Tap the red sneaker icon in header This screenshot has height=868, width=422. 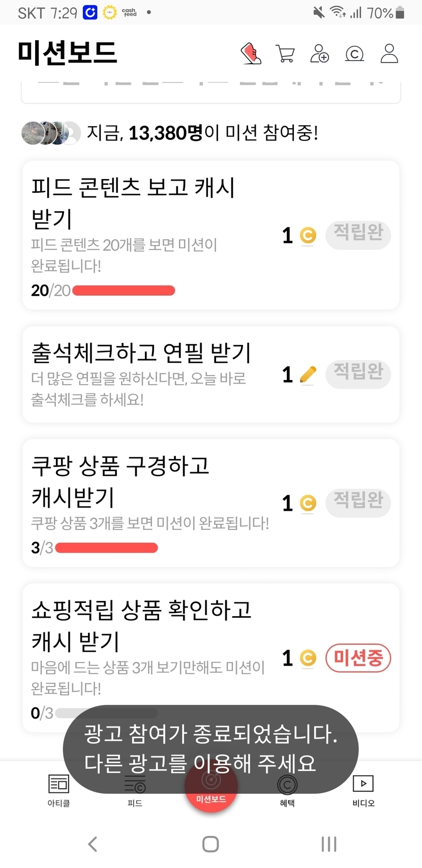pyautogui.click(x=251, y=53)
